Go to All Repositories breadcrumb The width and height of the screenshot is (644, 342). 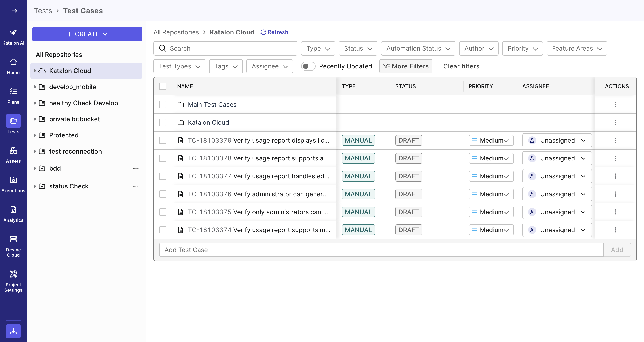(x=176, y=32)
